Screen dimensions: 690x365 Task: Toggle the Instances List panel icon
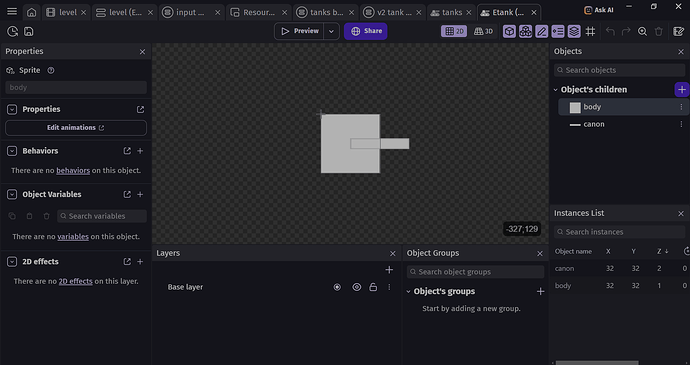(x=558, y=31)
